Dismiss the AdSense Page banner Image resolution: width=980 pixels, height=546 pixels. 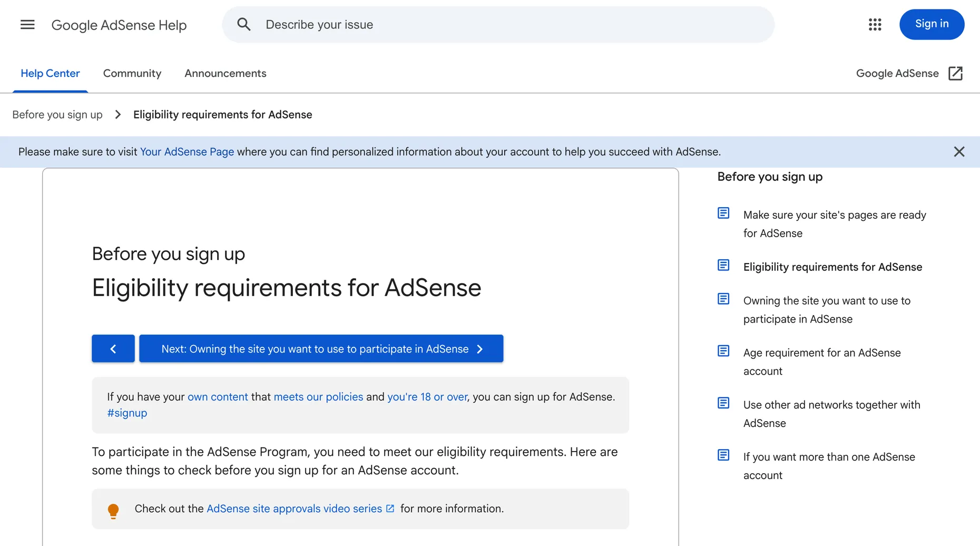click(x=959, y=152)
